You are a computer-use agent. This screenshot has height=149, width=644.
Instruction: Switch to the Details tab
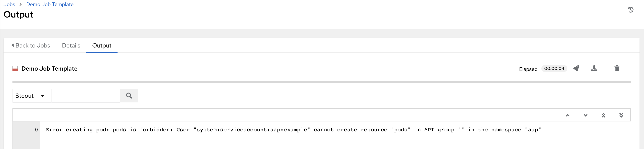71,46
